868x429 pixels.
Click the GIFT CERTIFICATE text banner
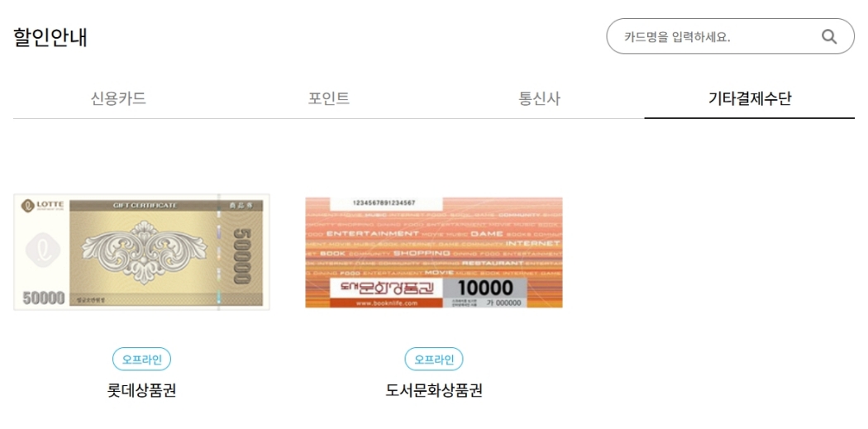(145, 205)
